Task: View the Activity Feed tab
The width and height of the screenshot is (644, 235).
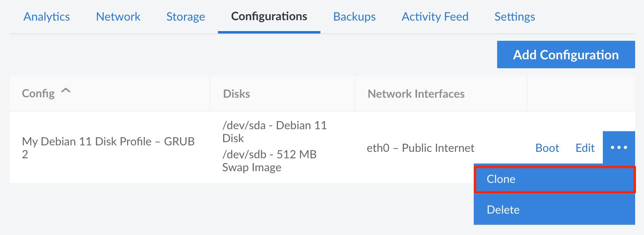Action: tap(435, 17)
